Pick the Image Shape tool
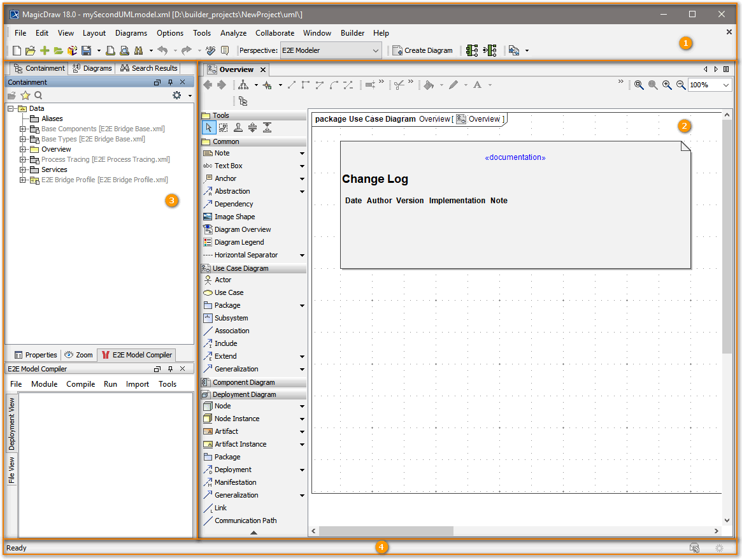The image size is (742, 560). tap(234, 217)
